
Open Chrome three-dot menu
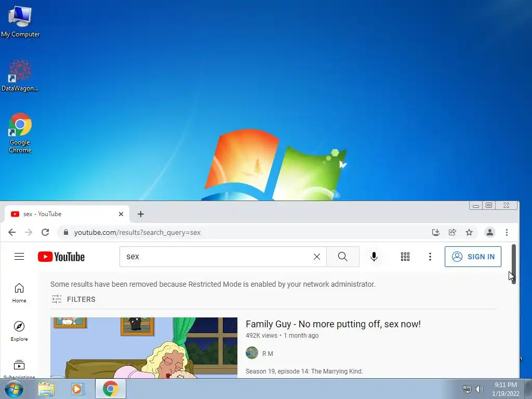click(x=507, y=232)
